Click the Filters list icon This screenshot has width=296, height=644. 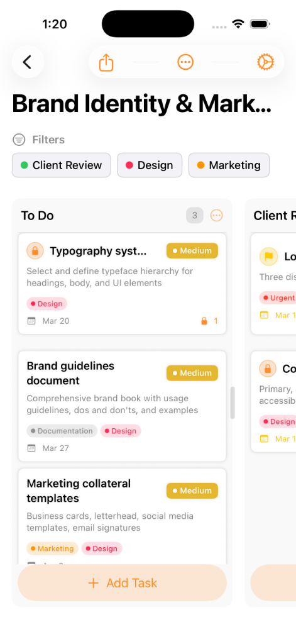19,140
